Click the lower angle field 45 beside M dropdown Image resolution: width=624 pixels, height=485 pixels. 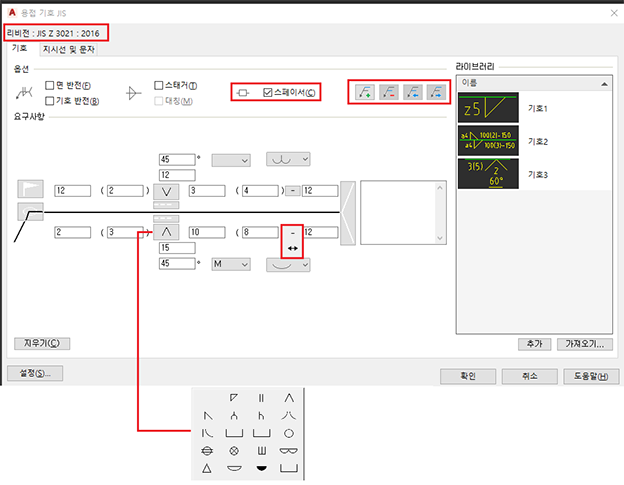pos(177,264)
